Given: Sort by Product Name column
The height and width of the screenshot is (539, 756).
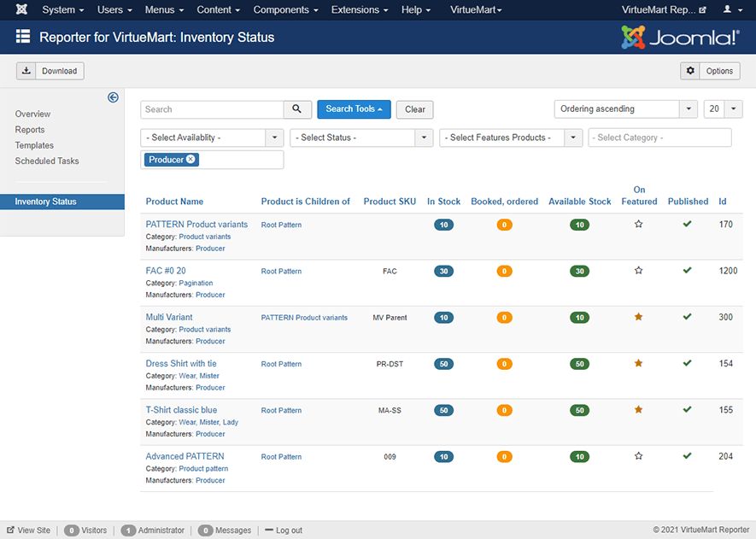Looking at the screenshot, I should point(174,202).
